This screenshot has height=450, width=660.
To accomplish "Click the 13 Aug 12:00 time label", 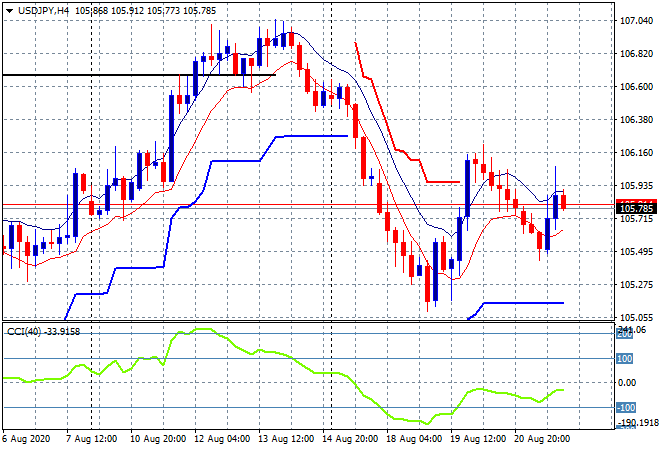I will tap(286, 439).
